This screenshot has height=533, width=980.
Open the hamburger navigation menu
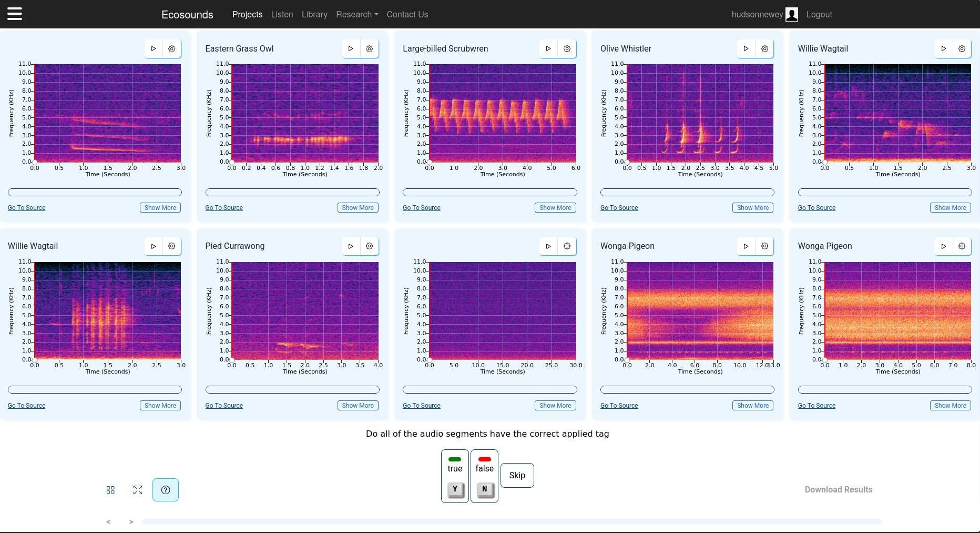[14, 13]
